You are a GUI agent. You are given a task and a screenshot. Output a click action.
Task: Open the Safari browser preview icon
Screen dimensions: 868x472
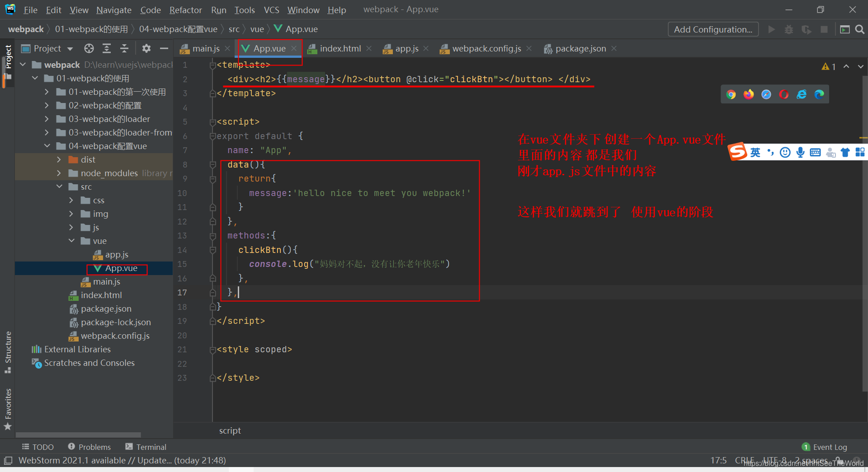[x=766, y=94]
